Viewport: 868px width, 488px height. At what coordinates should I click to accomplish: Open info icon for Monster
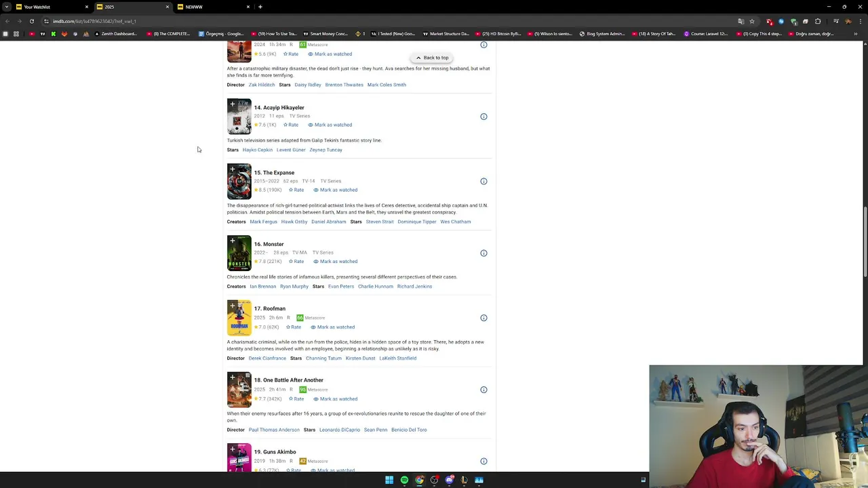(484, 253)
